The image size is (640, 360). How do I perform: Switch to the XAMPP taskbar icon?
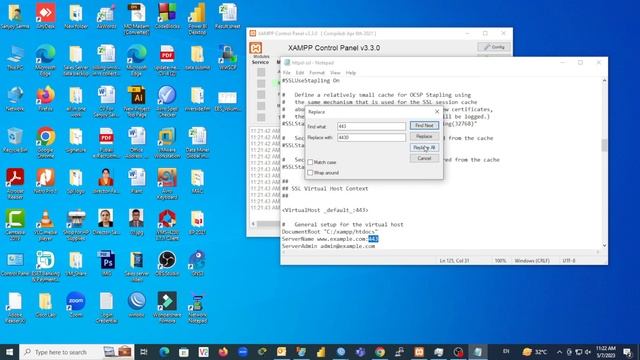coord(419,352)
